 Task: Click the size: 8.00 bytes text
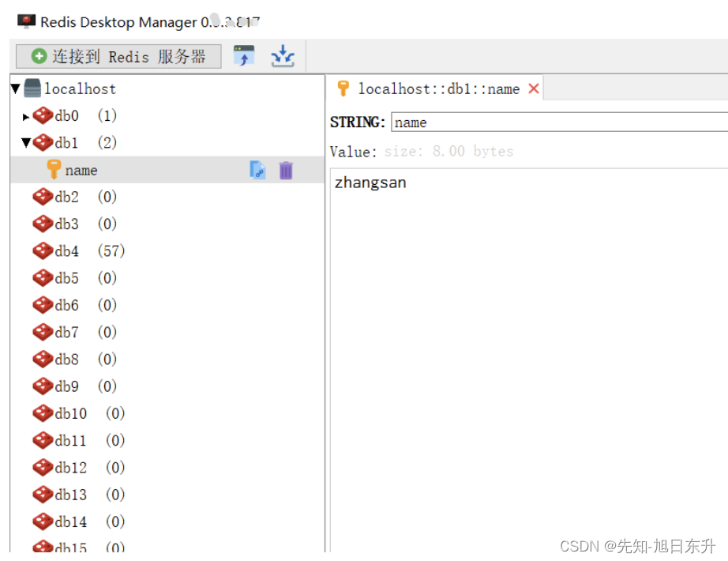click(x=449, y=151)
